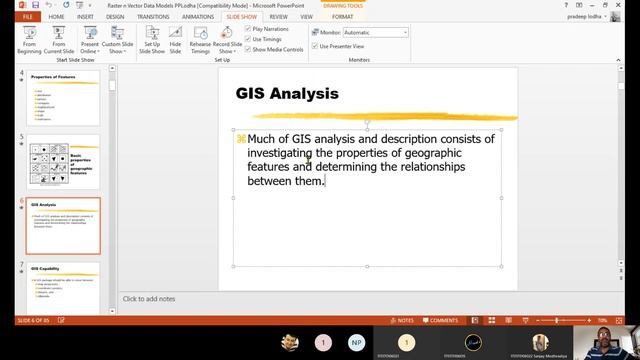Screen dimensions: 640x360
Task: Start Slide Show from status bar icon
Action: 525,320
